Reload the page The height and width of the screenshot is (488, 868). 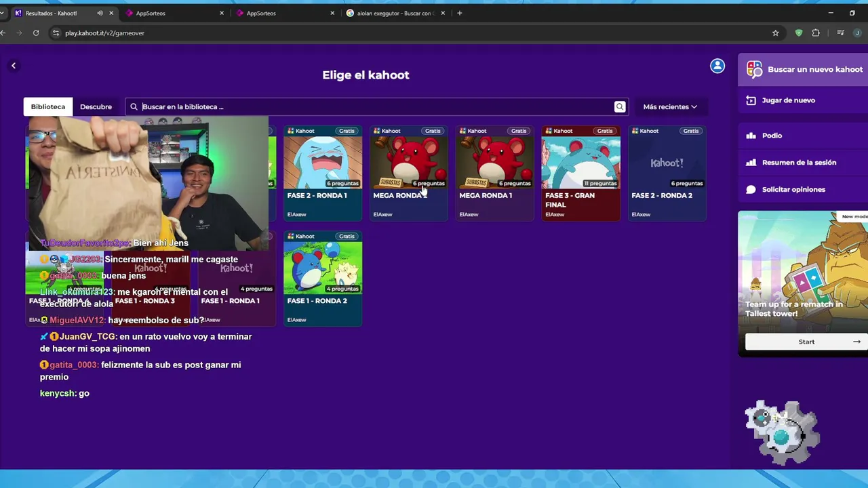[36, 33]
